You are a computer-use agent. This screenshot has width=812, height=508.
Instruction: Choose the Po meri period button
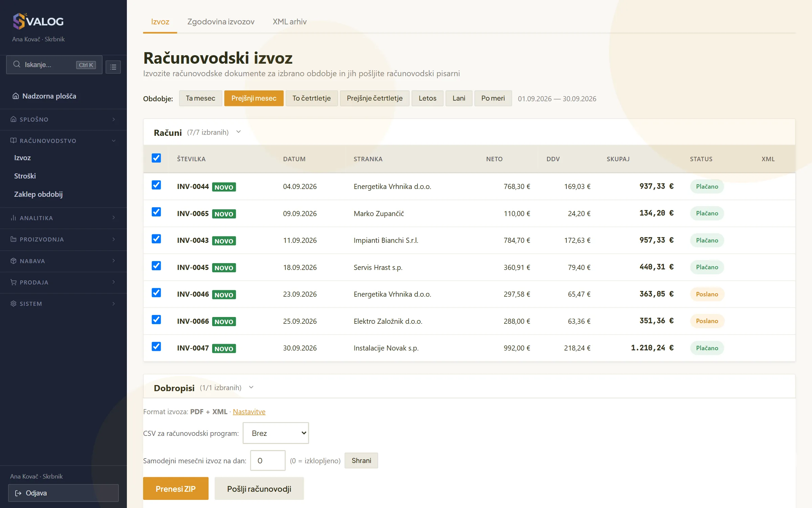click(493, 98)
